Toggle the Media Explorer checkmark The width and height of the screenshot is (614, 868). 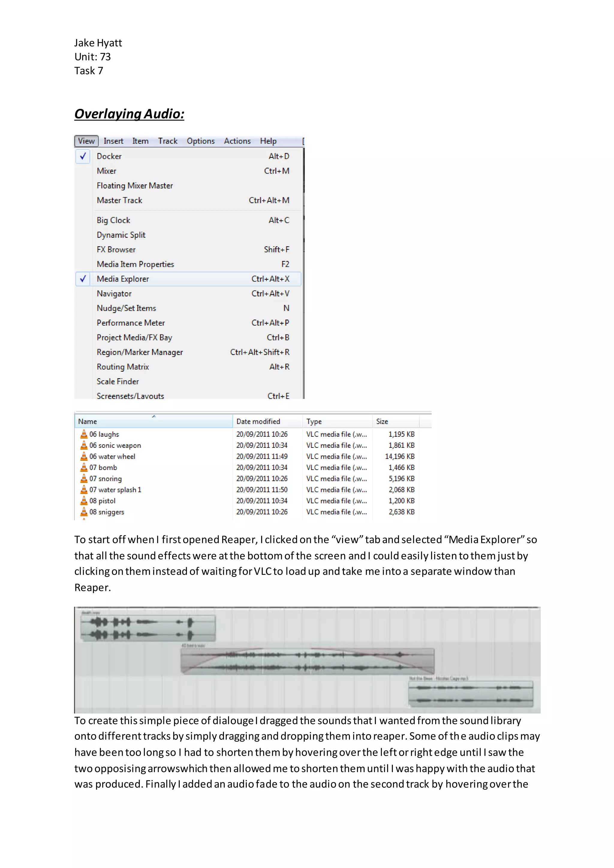pyautogui.click(x=83, y=279)
